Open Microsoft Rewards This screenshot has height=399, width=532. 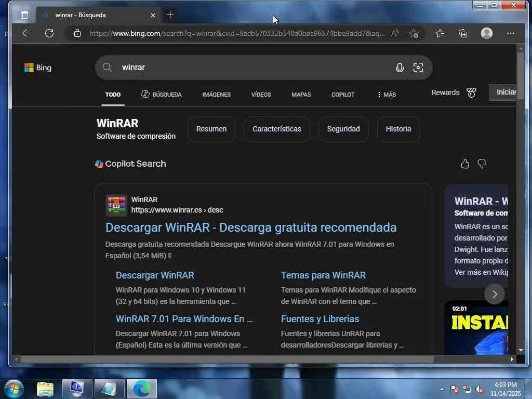(x=445, y=92)
